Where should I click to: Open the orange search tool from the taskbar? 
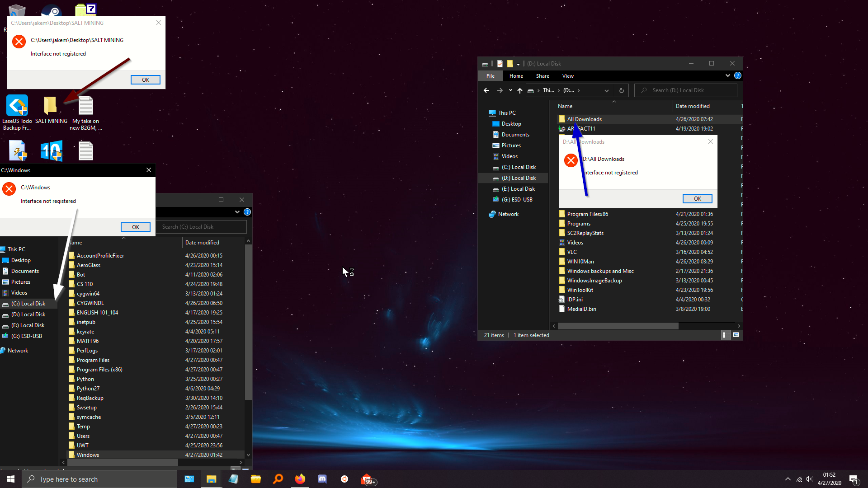click(278, 479)
